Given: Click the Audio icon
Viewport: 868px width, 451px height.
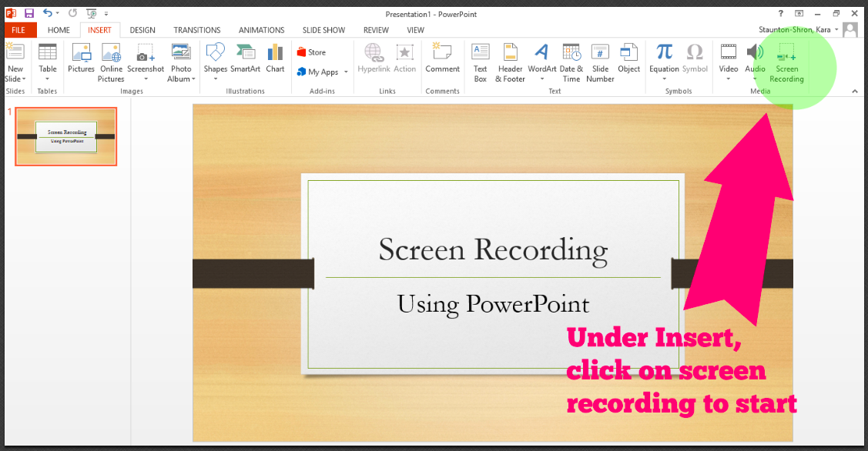Looking at the screenshot, I should click(755, 52).
